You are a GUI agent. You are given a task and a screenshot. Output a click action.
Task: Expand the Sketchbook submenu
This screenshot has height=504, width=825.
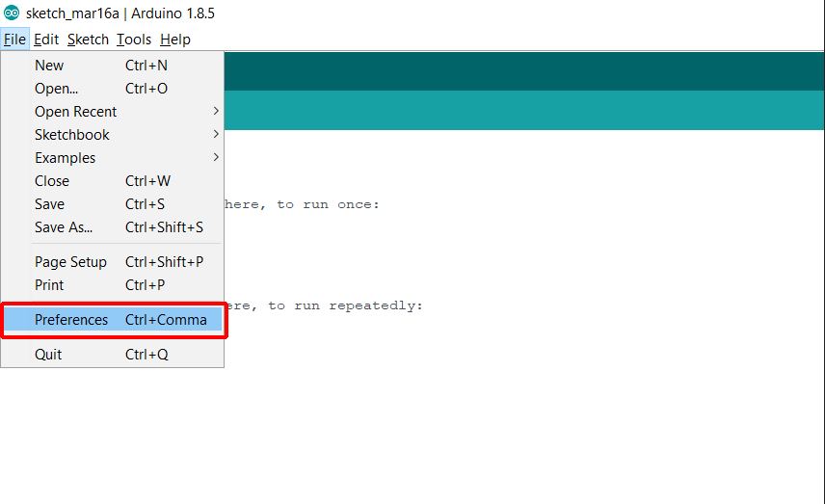[112, 135]
